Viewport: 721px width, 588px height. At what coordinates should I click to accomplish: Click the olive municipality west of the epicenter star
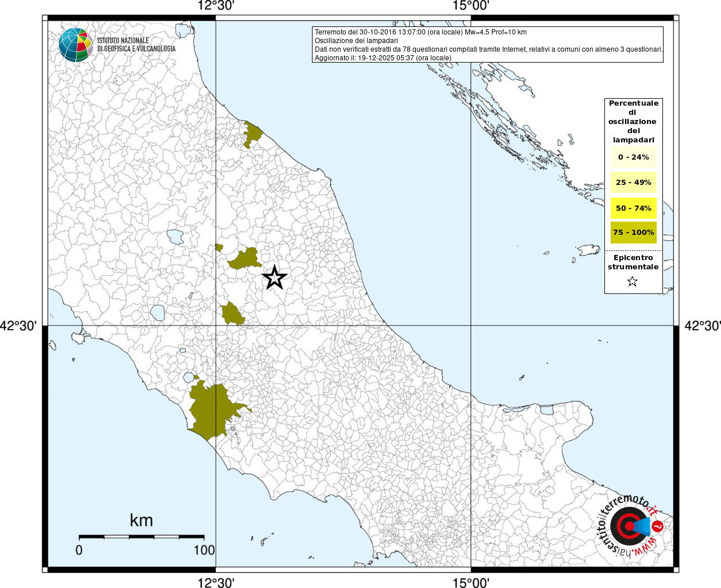tap(245, 259)
